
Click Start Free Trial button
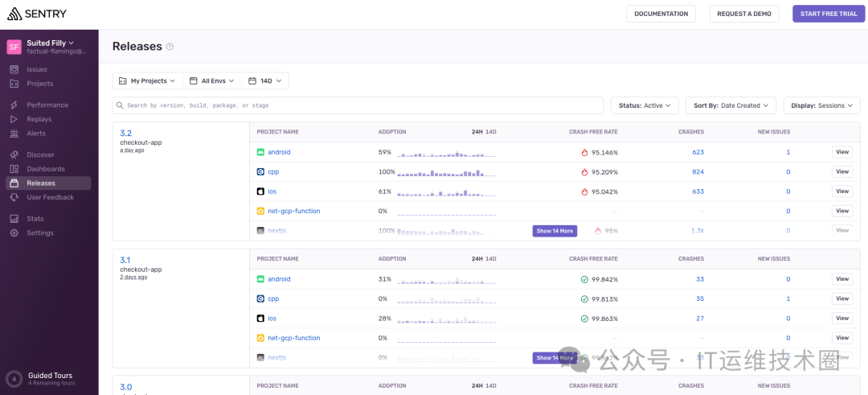click(828, 14)
